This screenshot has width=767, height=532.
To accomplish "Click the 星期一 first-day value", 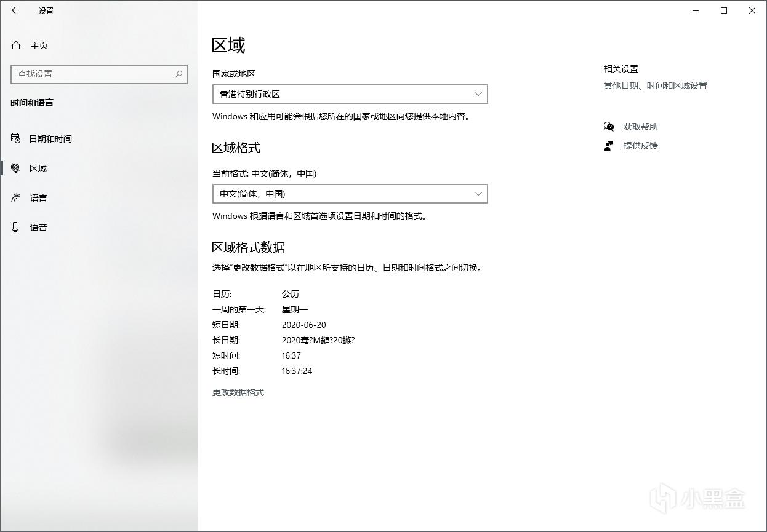I will (295, 309).
